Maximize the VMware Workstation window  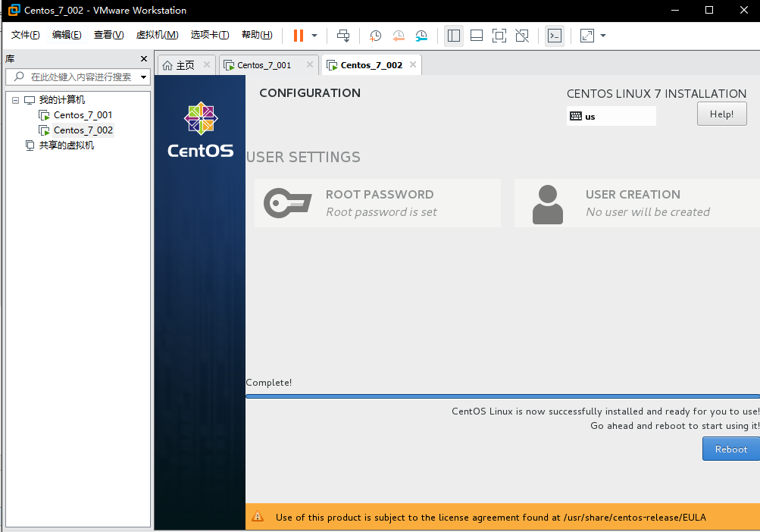point(709,10)
